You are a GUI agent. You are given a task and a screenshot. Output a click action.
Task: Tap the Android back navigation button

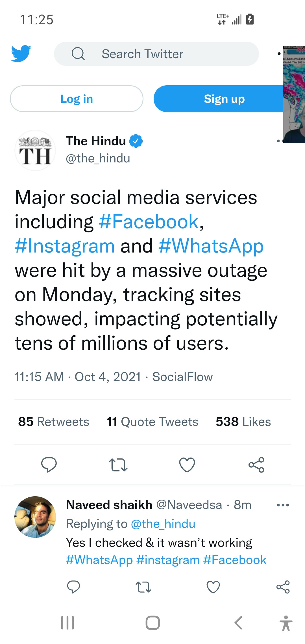(x=238, y=623)
